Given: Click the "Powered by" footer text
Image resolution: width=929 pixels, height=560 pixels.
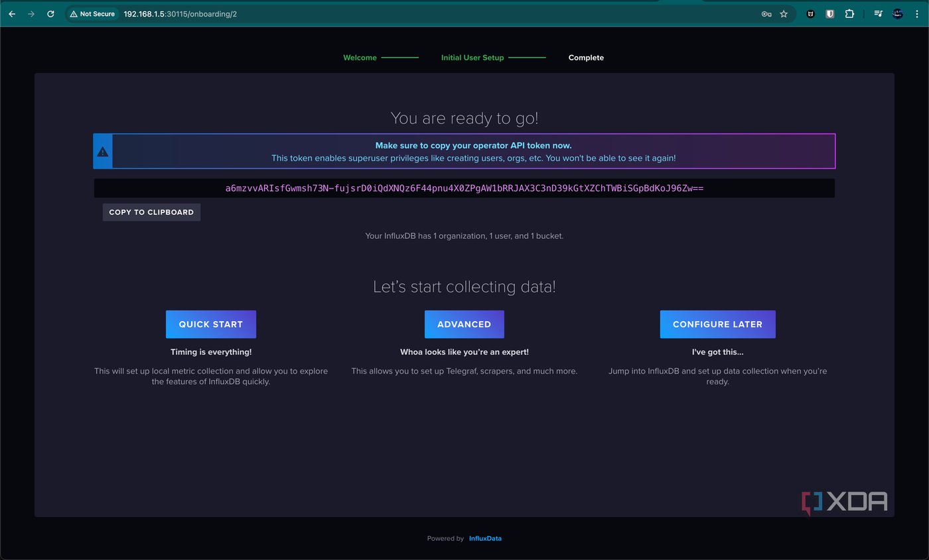Looking at the screenshot, I should coord(445,539).
